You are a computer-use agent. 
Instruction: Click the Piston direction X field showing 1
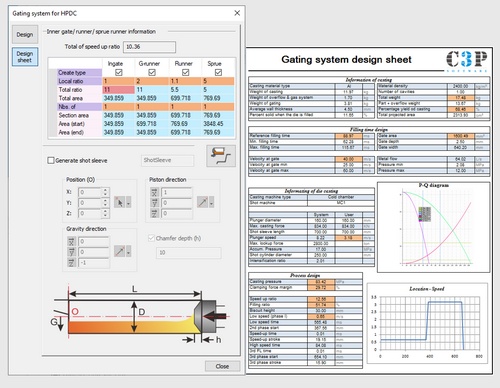(x=177, y=192)
